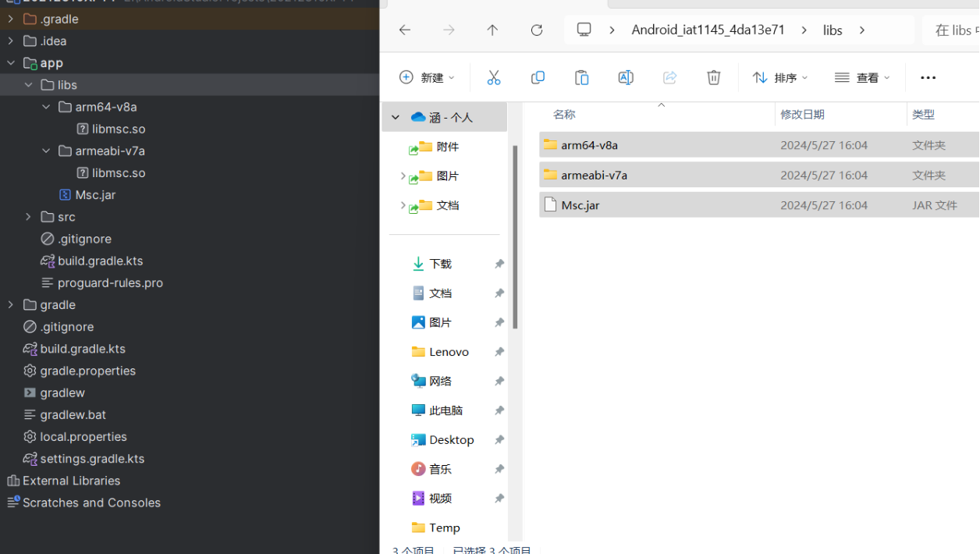Select Scratches and Consoles node

coord(91,503)
